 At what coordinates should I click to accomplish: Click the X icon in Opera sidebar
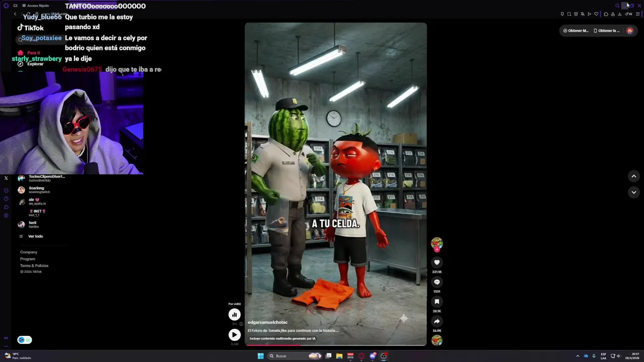tap(6, 178)
